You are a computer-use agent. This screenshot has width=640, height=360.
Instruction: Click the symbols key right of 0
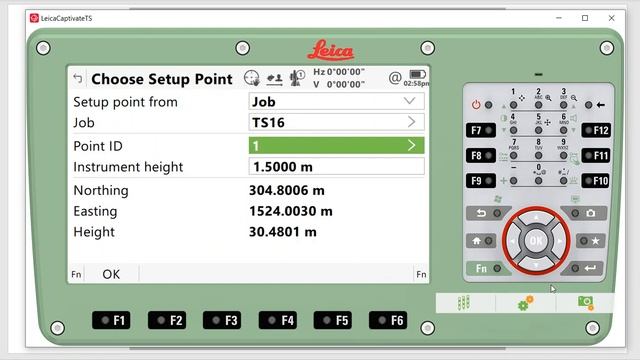point(563,180)
